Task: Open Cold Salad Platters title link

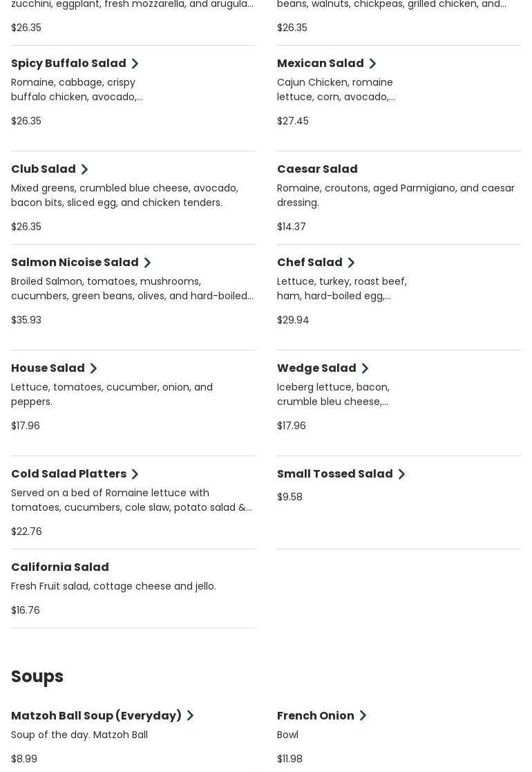Action: 68,473
